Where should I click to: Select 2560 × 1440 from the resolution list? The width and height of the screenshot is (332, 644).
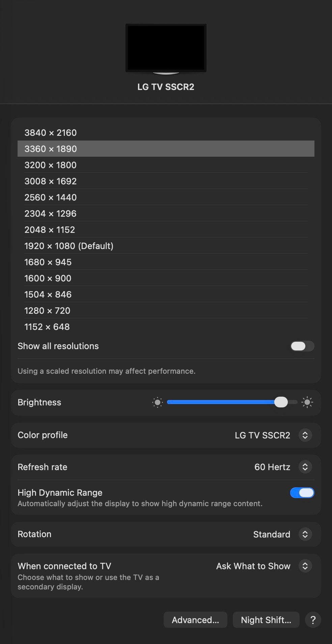pos(166,197)
